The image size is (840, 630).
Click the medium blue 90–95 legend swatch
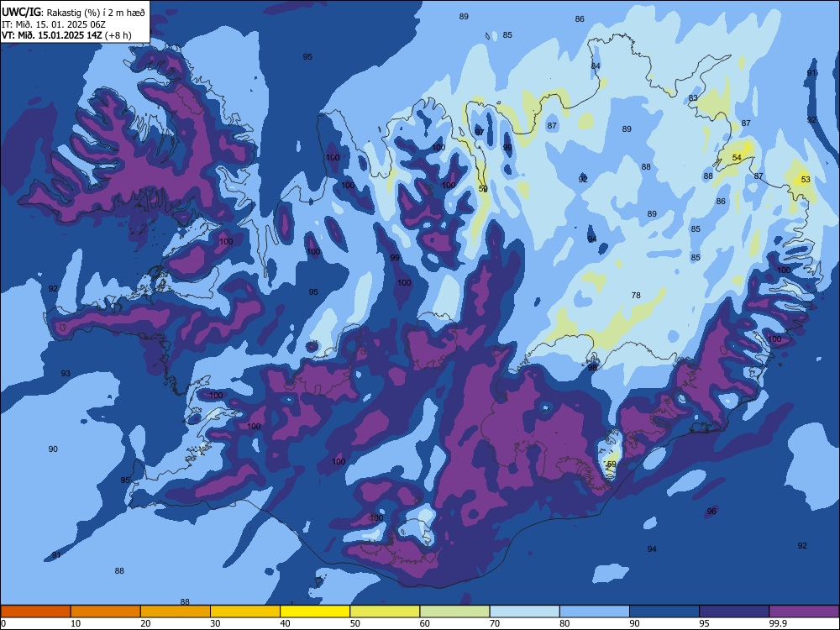664,612
